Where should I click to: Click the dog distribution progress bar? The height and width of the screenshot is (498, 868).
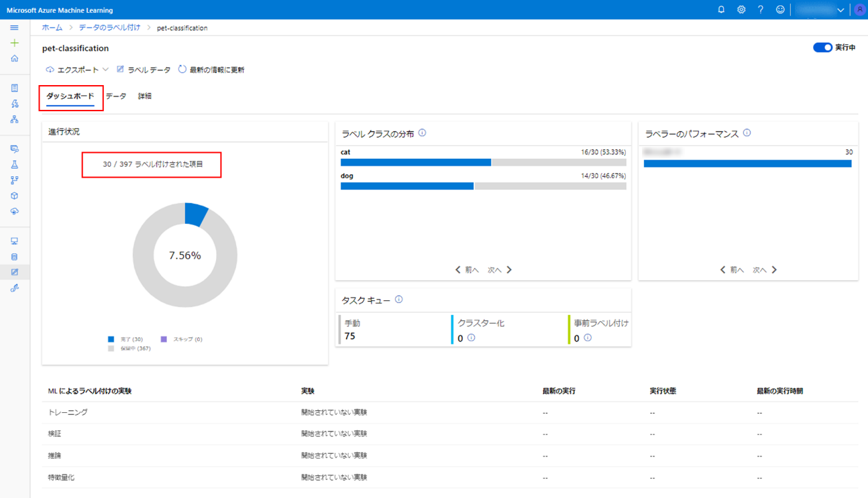[x=484, y=186]
